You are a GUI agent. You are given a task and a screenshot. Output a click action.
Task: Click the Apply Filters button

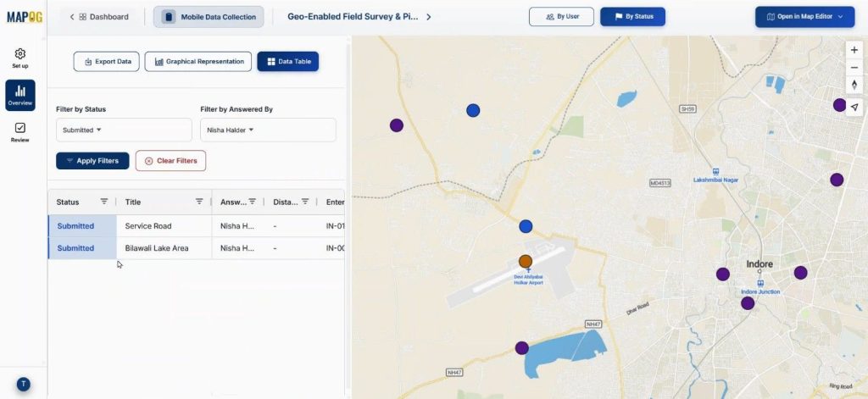(x=92, y=161)
